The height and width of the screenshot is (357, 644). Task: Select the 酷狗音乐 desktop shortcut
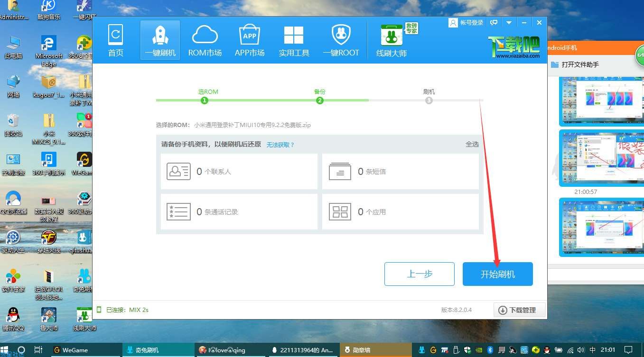[49, 10]
